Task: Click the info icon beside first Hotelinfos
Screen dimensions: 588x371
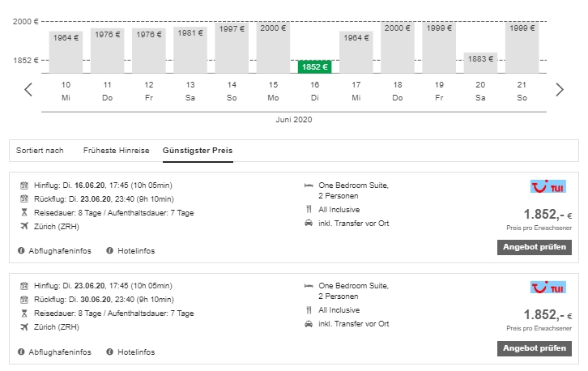Action: pyautogui.click(x=110, y=251)
